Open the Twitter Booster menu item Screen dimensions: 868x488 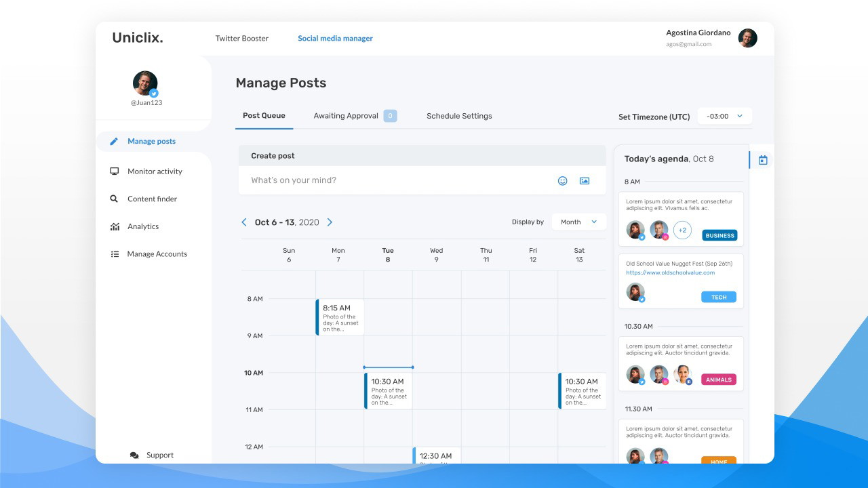pos(241,39)
